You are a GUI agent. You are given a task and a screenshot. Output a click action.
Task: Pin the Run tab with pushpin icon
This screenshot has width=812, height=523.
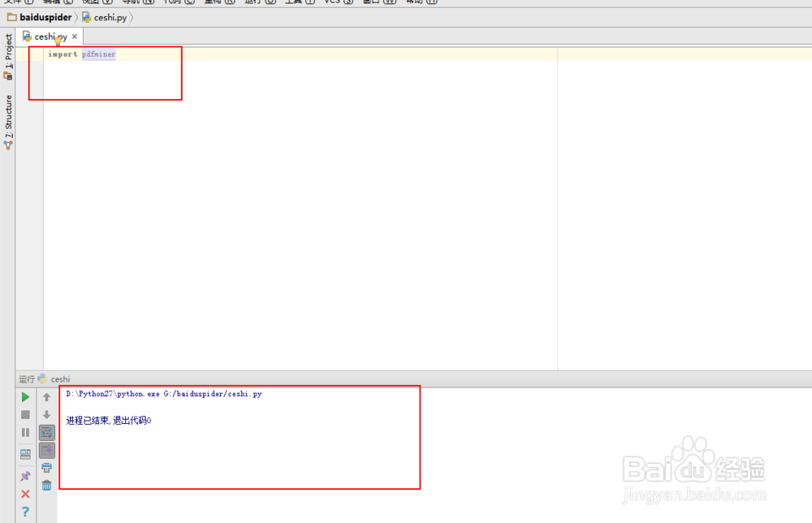(25, 476)
